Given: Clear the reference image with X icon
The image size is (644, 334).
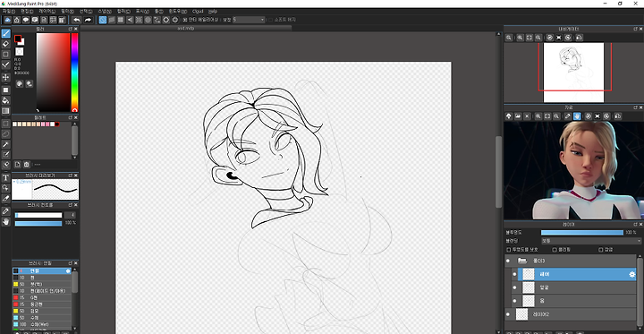Looking at the screenshot, I should (528, 116).
